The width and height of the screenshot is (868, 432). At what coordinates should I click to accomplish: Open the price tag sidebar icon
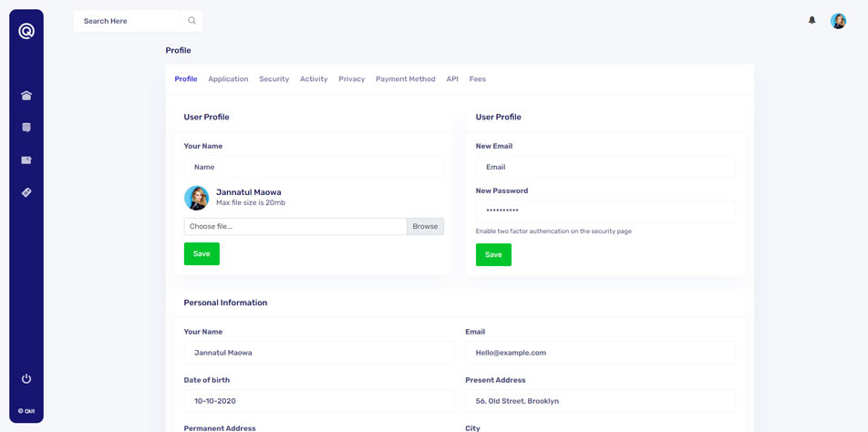(x=26, y=192)
